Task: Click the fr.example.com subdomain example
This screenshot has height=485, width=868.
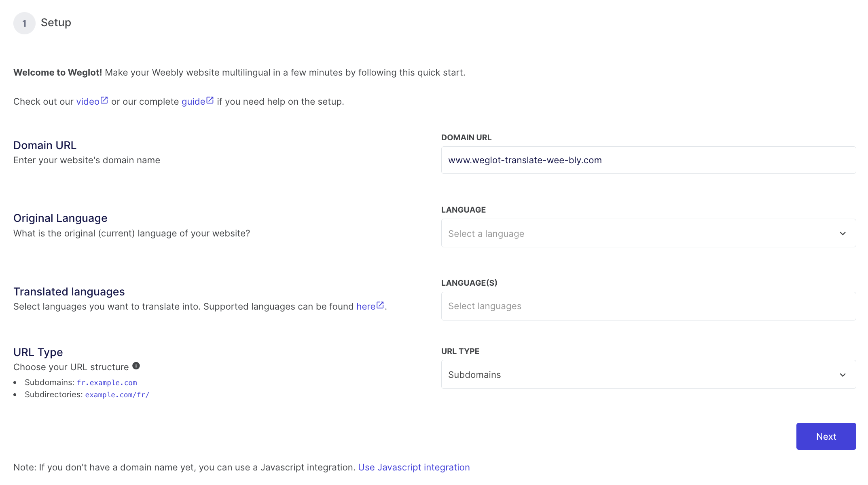Action: 107,382
